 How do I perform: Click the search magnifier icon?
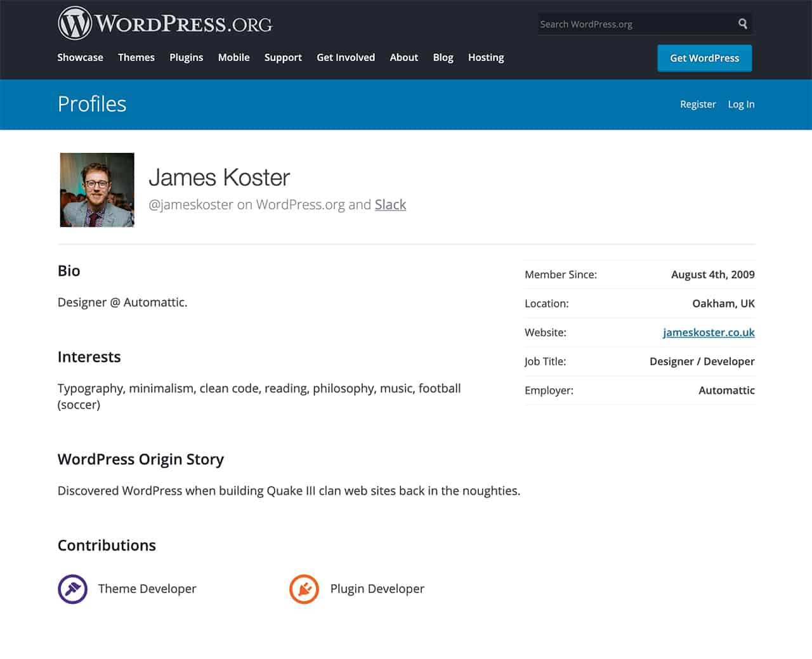tap(743, 24)
